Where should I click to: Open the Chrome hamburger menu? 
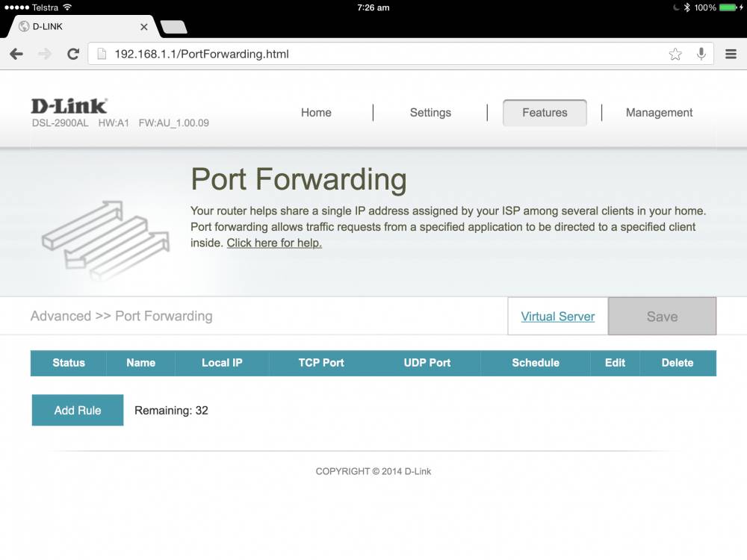point(731,54)
